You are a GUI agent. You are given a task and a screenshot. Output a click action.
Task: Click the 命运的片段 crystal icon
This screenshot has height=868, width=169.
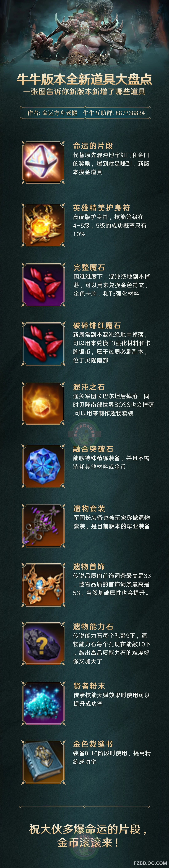[43, 162]
